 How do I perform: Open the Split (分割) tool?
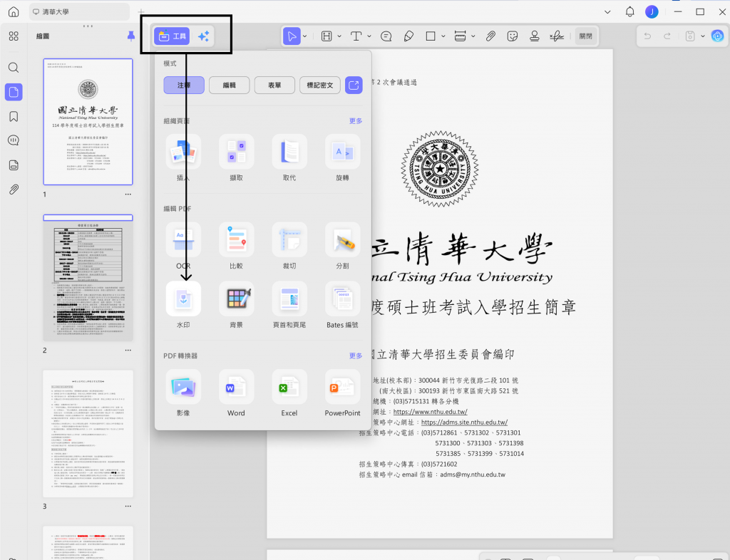point(343,239)
